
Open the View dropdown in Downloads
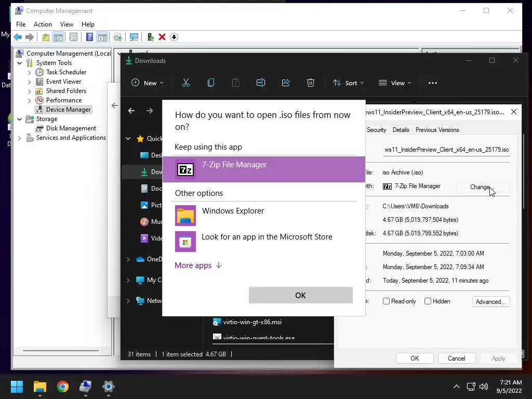pyautogui.click(x=395, y=83)
